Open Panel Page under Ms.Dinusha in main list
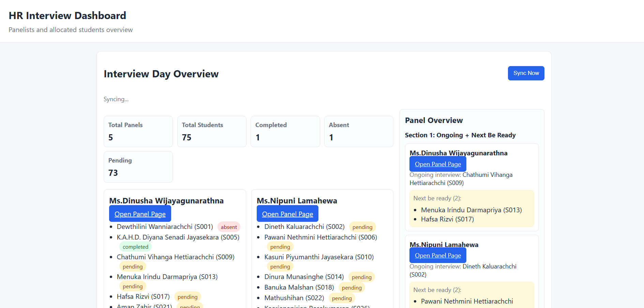This screenshot has width=644, height=308. 140,214
